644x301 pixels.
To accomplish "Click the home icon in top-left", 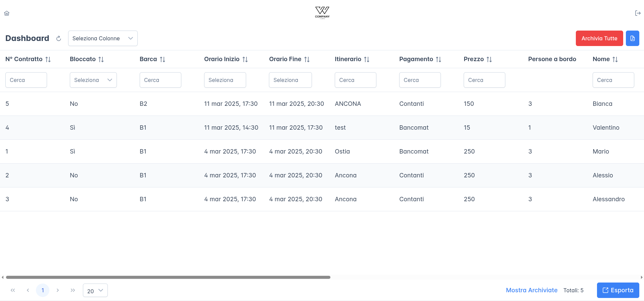I will pyautogui.click(x=7, y=13).
